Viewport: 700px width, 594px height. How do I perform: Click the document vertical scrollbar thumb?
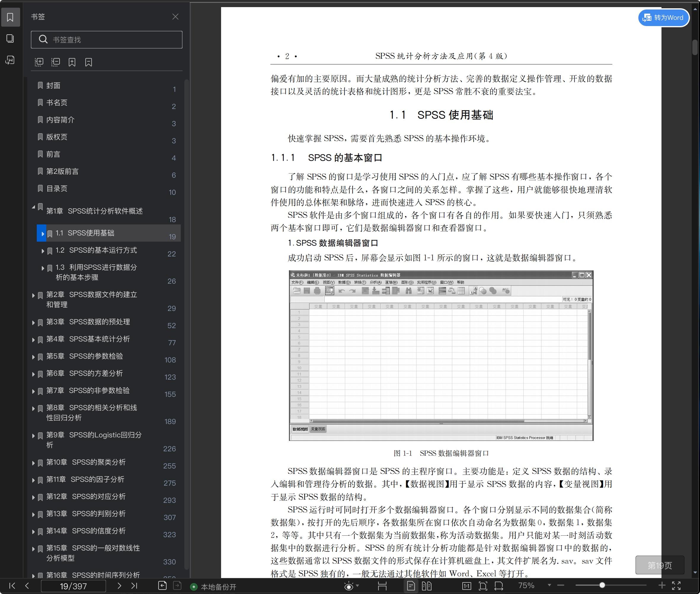[x=695, y=47]
